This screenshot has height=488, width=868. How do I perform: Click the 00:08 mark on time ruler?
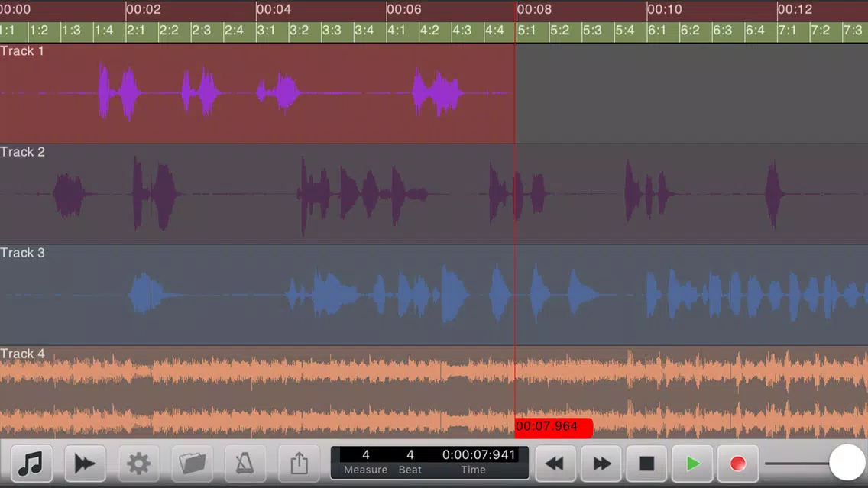coord(534,9)
